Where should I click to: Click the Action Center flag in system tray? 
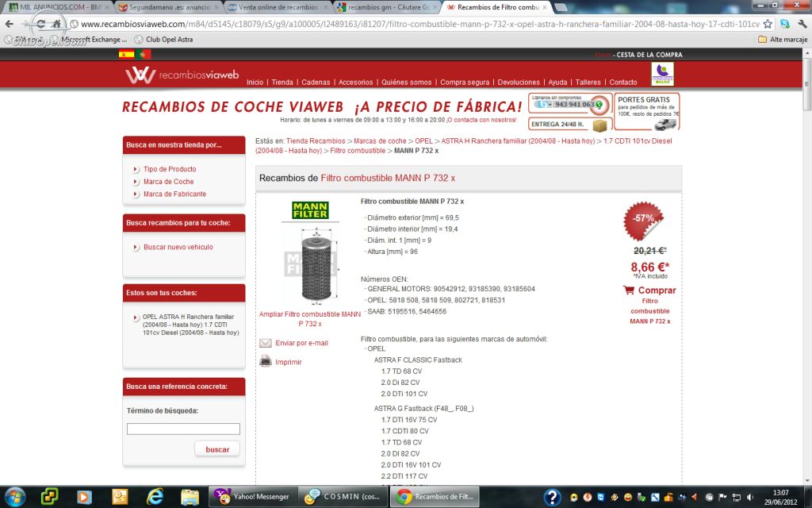723,497
